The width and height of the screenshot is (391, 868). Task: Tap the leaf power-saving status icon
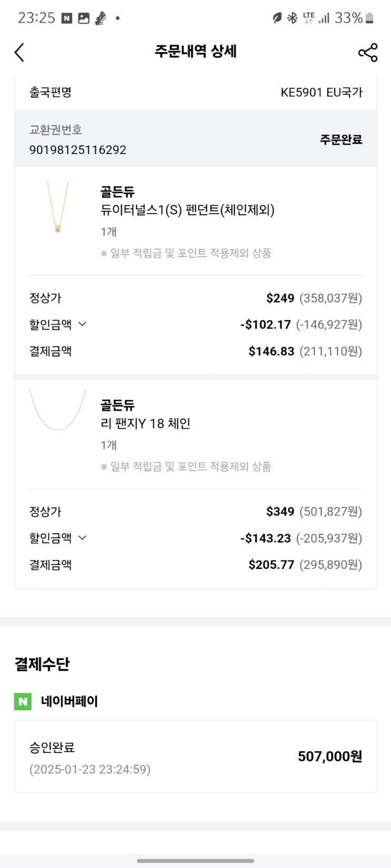click(277, 18)
